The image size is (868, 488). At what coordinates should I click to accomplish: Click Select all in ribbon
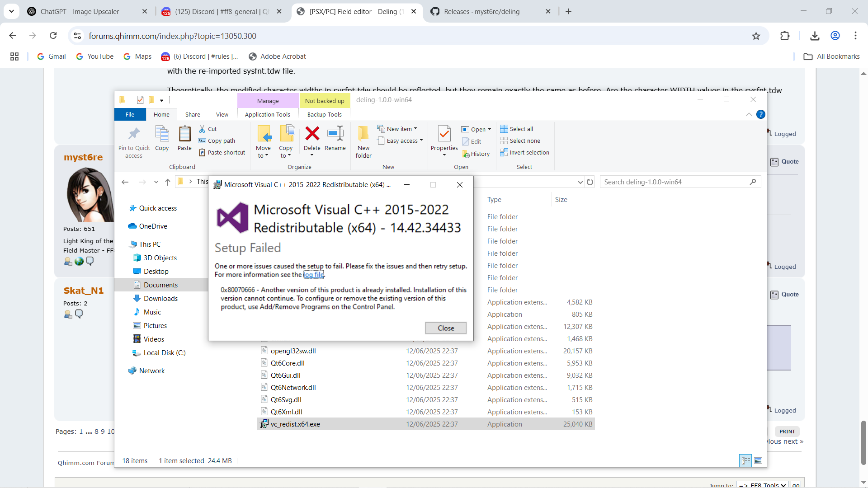coord(517,129)
